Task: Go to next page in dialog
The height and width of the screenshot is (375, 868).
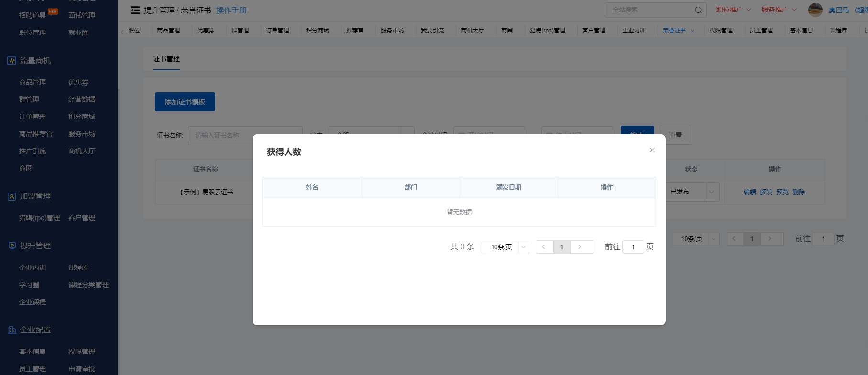Action: tap(580, 247)
